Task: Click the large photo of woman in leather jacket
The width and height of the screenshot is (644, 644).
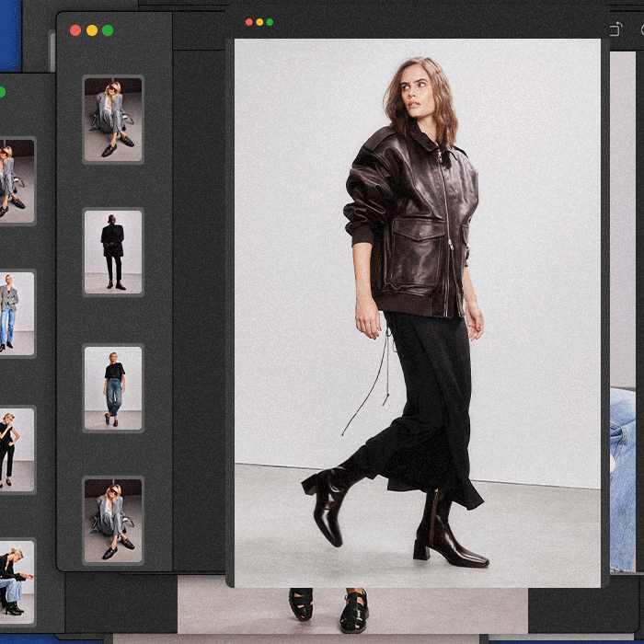Action: point(418,313)
